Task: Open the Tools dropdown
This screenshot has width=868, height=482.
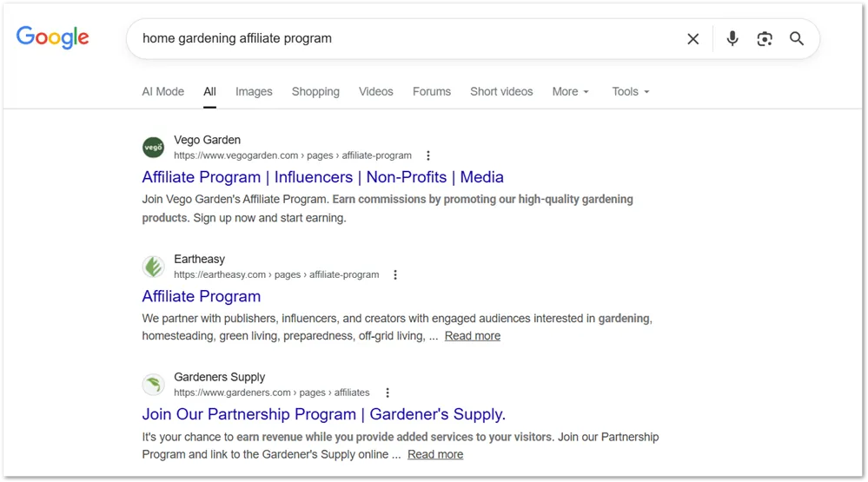Action: 631,92
